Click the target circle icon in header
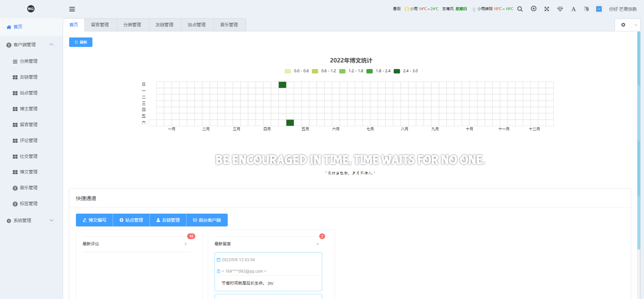Image resolution: width=644 pixels, height=299 pixels. click(533, 9)
